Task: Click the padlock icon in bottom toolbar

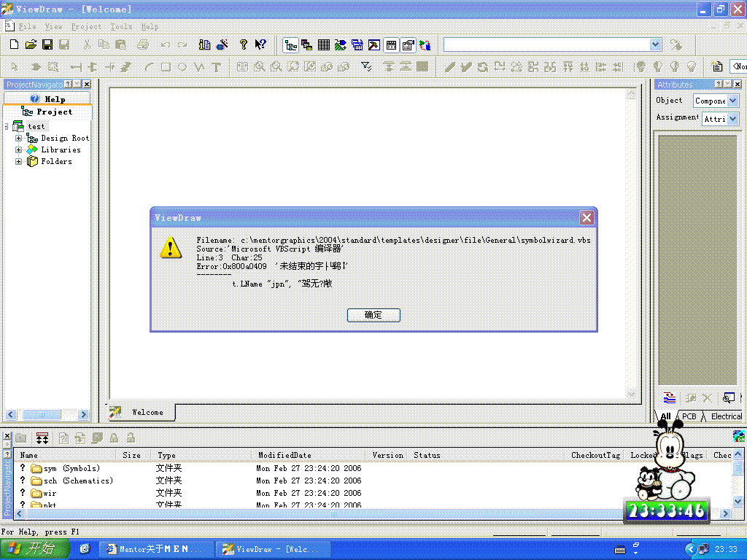Action: [114, 438]
